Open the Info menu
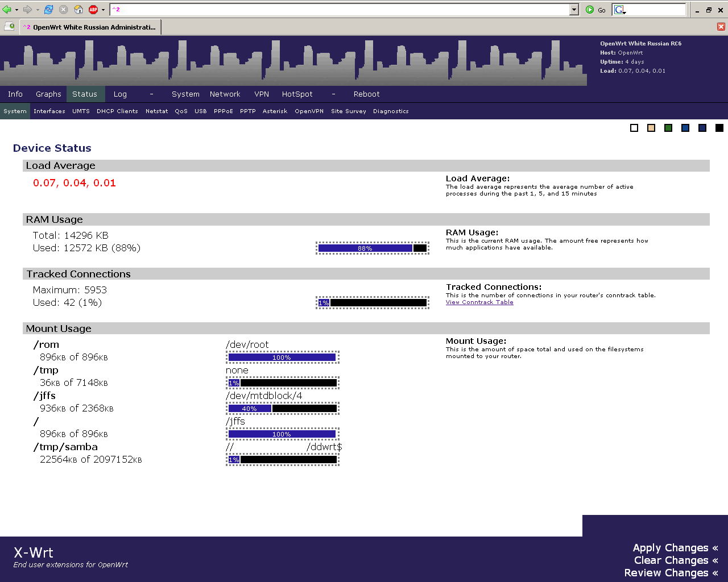The height and width of the screenshot is (582, 728). [x=15, y=94]
